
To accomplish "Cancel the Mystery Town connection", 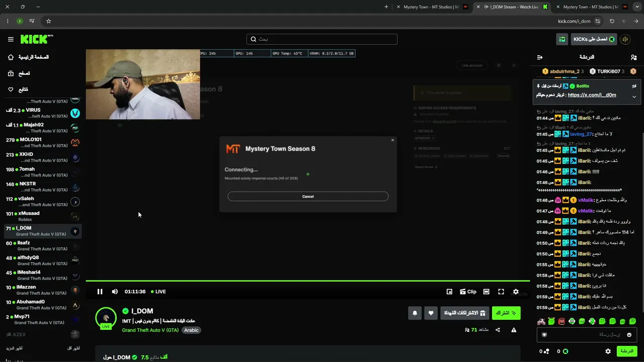I will click(308, 197).
